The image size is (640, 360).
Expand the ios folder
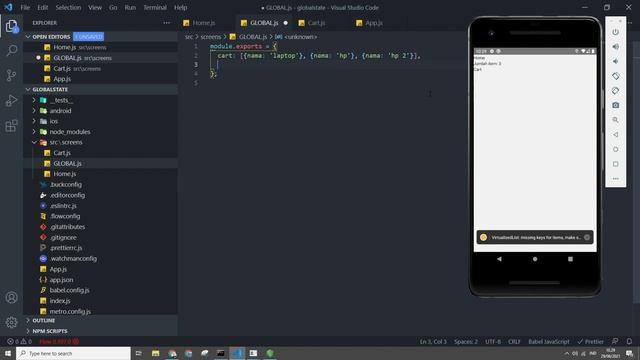pyautogui.click(x=34, y=121)
